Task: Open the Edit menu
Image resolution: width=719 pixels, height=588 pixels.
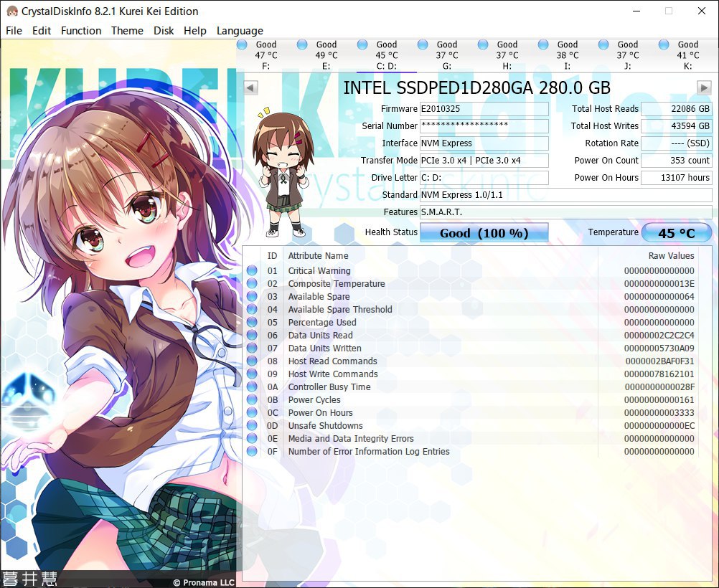Action: (42, 31)
